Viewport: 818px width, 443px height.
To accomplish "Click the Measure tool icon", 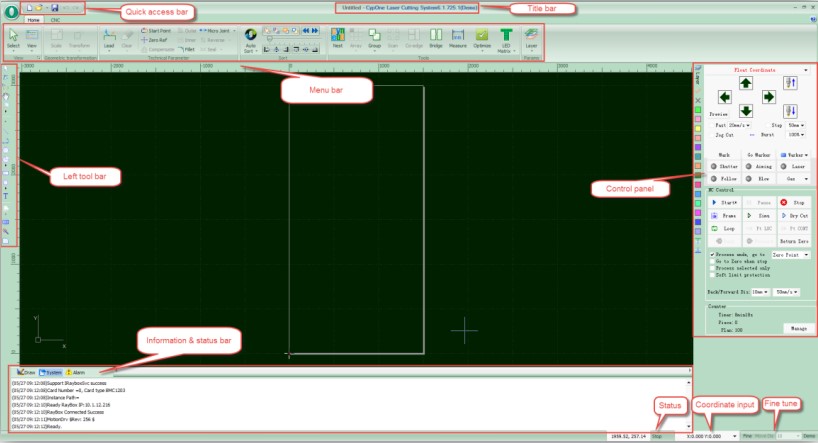I will (x=458, y=38).
